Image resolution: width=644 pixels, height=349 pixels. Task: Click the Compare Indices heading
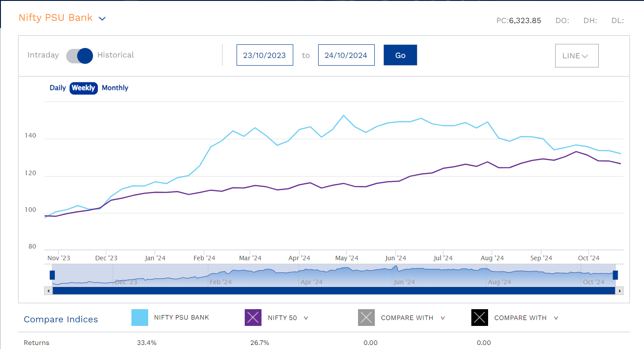click(61, 320)
